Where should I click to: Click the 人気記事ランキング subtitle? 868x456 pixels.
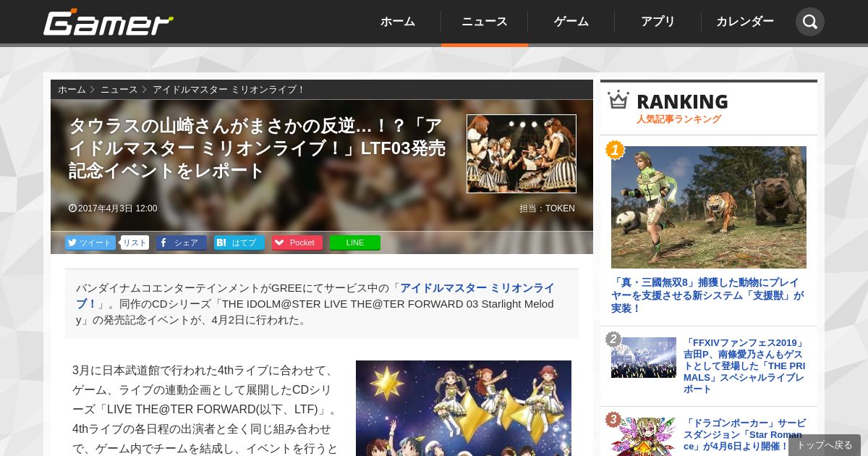(x=678, y=119)
